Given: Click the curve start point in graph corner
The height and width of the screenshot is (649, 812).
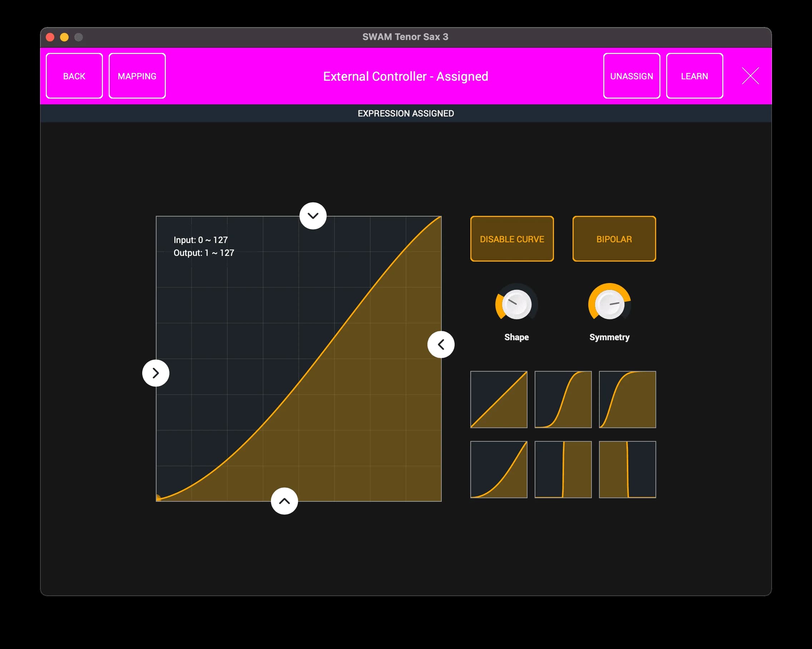Looking at the screenshot, I should click(x=158, y=498).
